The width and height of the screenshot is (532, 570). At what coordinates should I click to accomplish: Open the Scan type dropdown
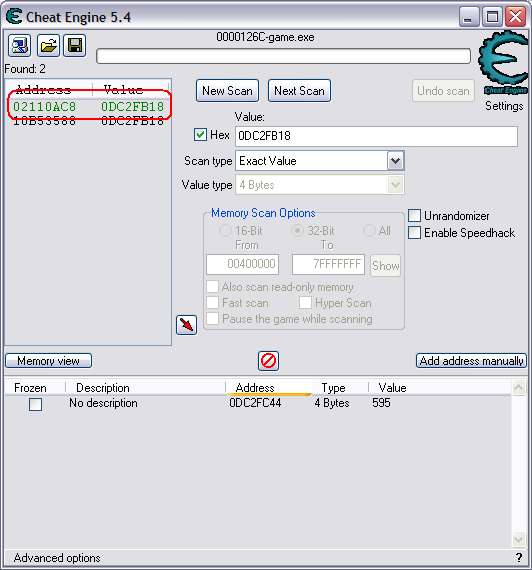pyautogui.click(x=396, y=161)
